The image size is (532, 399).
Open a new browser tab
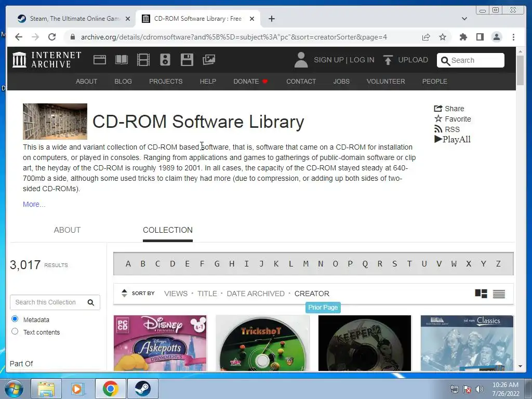[271, 19]
